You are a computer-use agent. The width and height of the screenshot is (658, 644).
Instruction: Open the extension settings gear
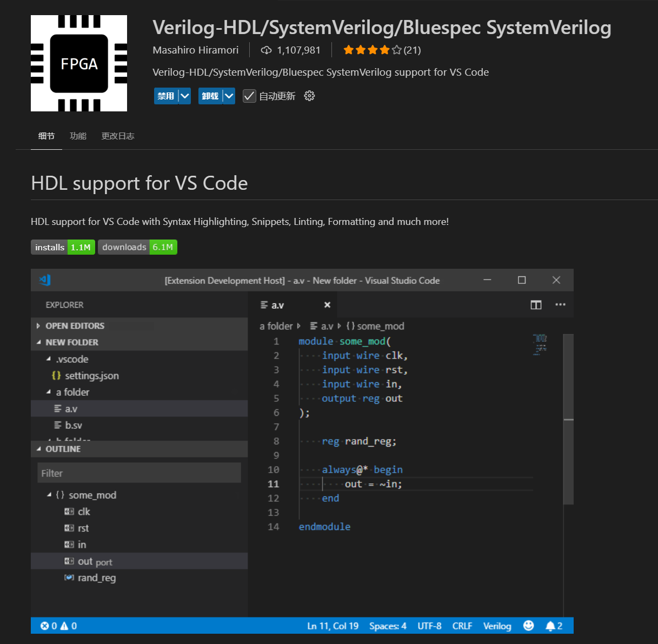tap(309, 96)
